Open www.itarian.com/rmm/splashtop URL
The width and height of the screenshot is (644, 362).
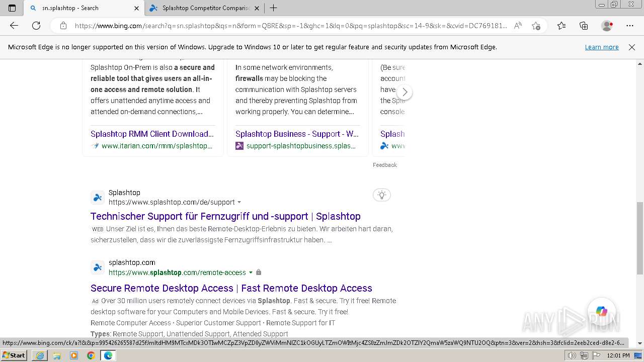pos(157,146)
